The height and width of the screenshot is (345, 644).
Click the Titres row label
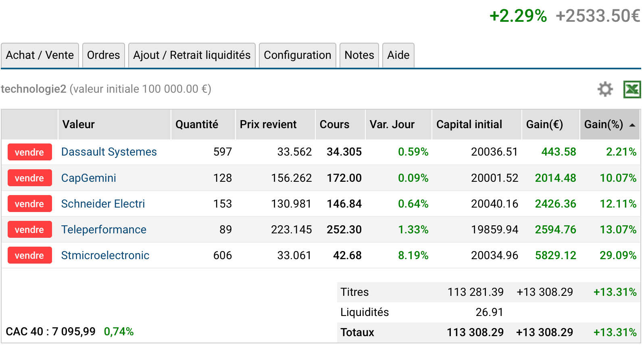click(x=354, y=292)
